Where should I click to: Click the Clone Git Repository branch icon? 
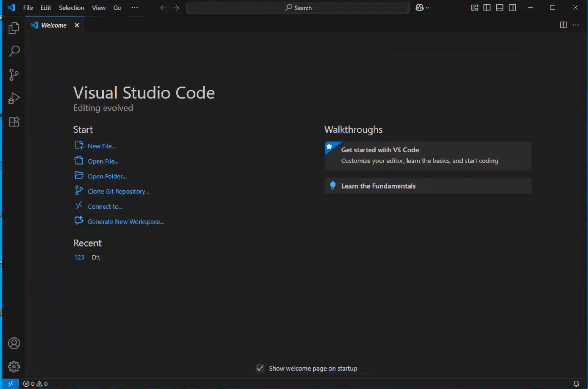click(x=79, y=190)
